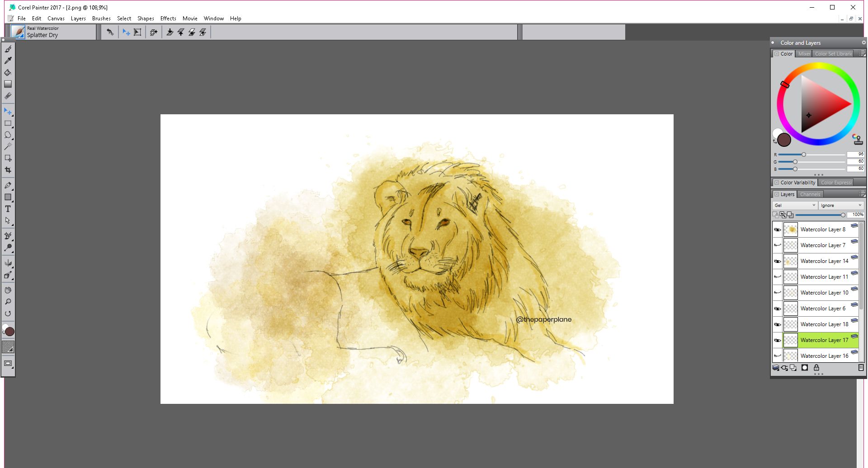Adjust the layer opacity slider
Viewport: 868px width, 468px height.
coord(820,215)
